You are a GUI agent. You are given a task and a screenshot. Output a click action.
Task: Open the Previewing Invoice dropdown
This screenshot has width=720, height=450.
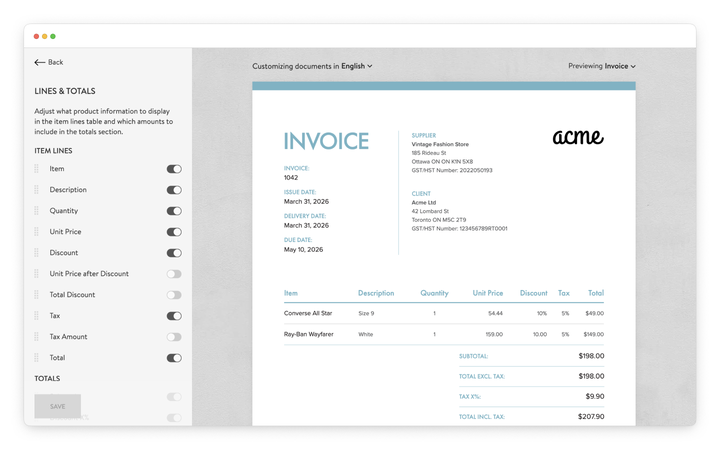[602, 66]
